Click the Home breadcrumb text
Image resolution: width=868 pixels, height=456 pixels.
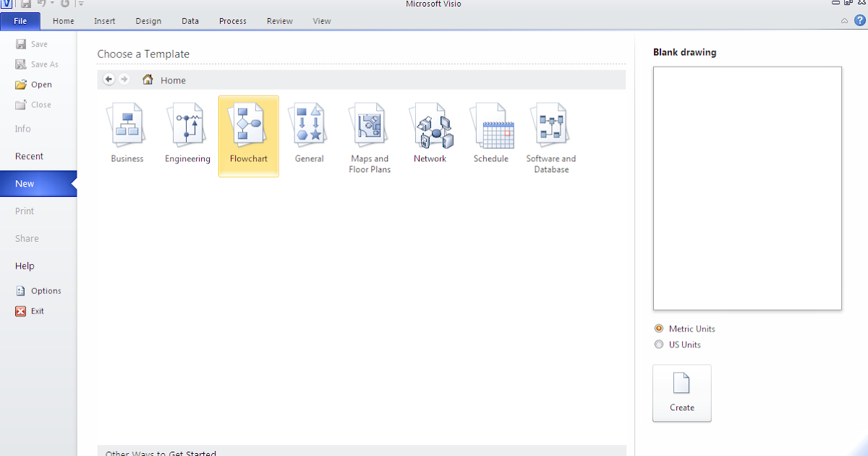[x=173, y=80]
